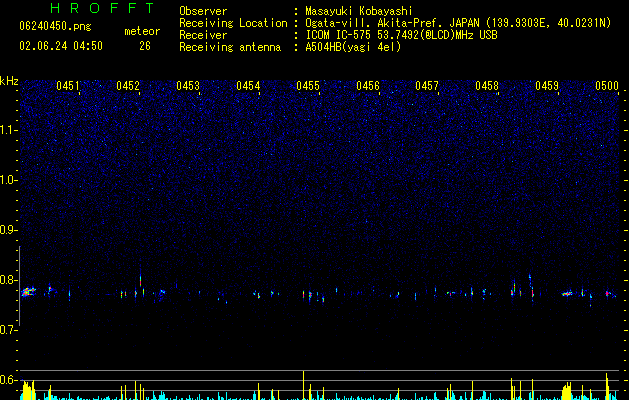
Task: Select the filename 06240450.png
Action: pyautogui.click(x=55, y=27)
